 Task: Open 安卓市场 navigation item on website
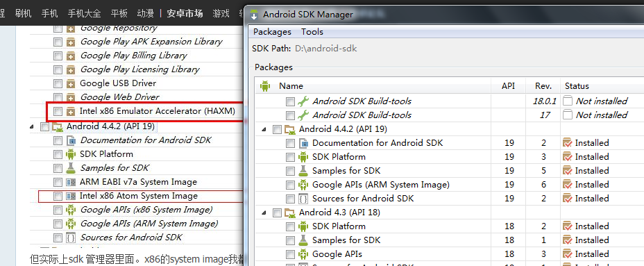185,13
